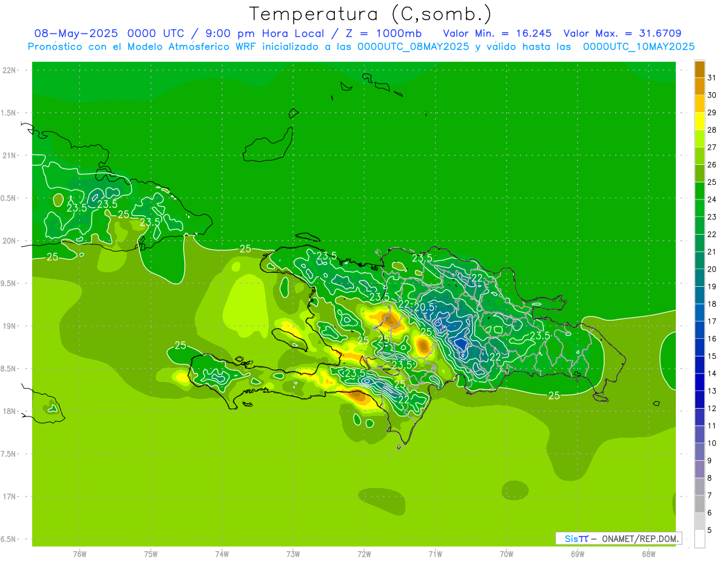728x562 pixels.
Task: Pick the legend swatch between 29 and 30
Action: click(x=699, y=104)
